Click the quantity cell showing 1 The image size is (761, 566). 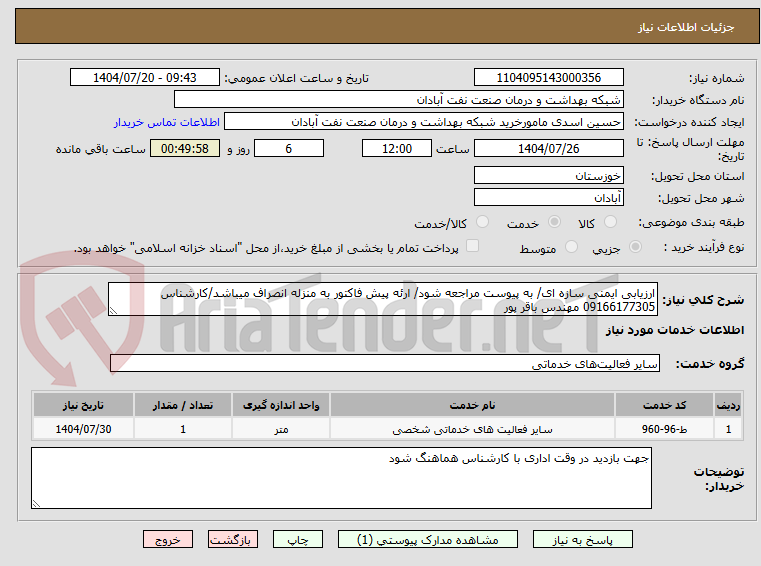coord(183,429)
